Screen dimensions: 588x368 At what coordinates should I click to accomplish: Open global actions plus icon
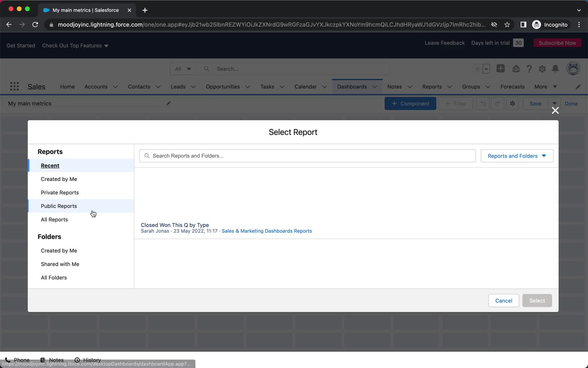click(501, 68)
